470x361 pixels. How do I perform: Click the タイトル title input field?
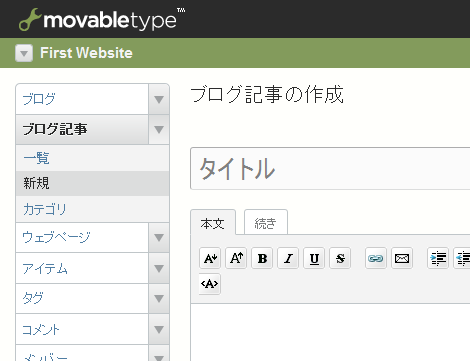[x=330, y=169]
